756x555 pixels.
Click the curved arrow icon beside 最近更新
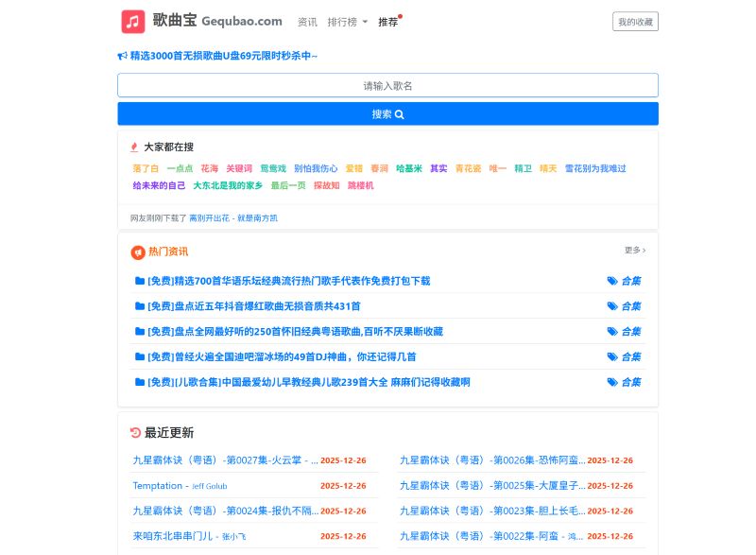coord(134,433)
